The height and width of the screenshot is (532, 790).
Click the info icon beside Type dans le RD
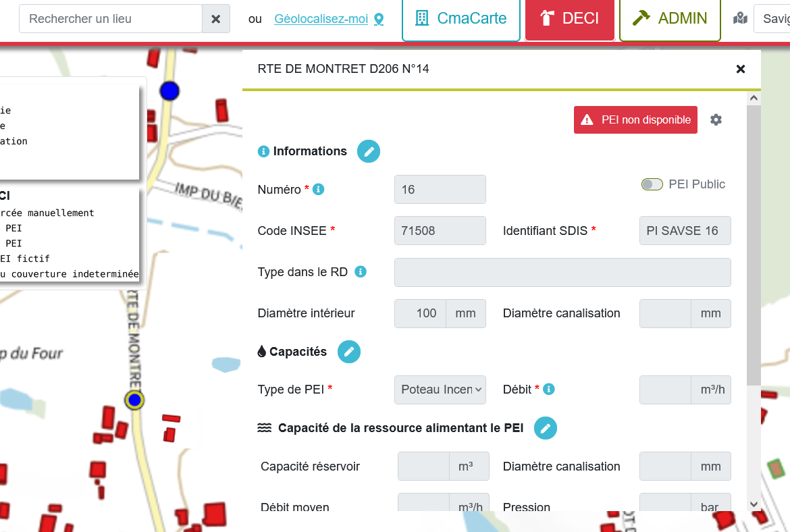(x=361, y=272)
